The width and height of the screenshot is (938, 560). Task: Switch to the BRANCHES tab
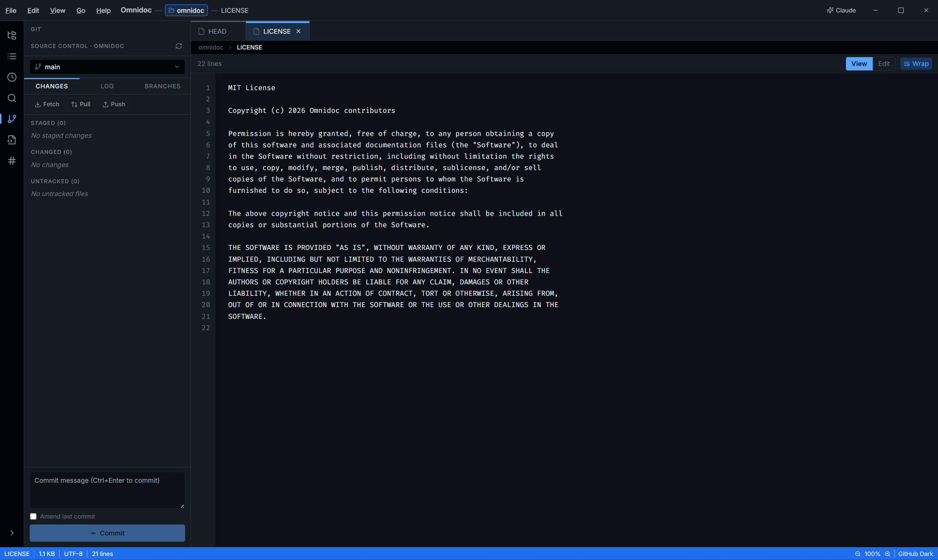tap(162, 86)
